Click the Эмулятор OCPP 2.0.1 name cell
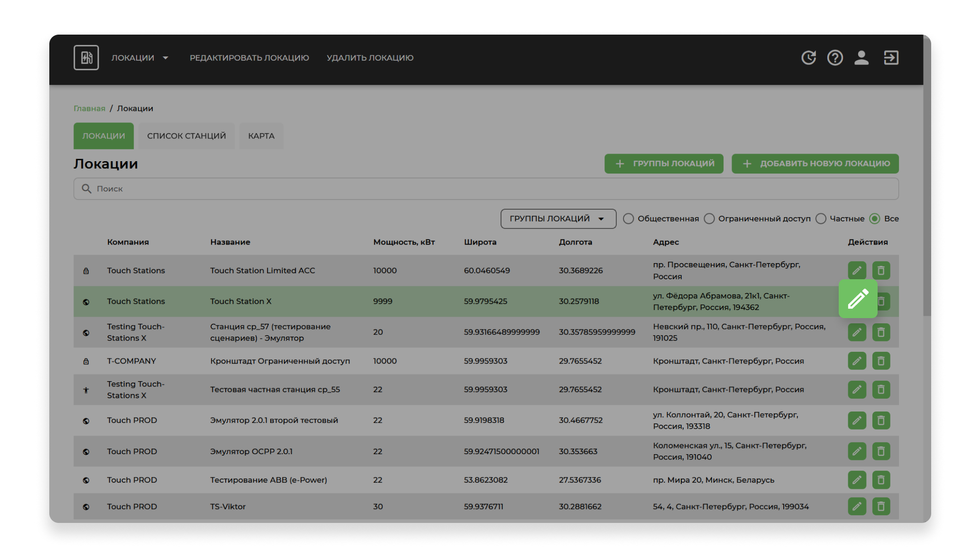The width and height of the screenshot is (980, 558). (251, 451)
